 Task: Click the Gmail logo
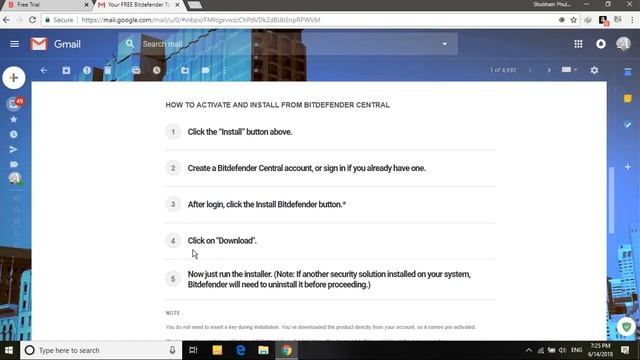click(56, 44)
